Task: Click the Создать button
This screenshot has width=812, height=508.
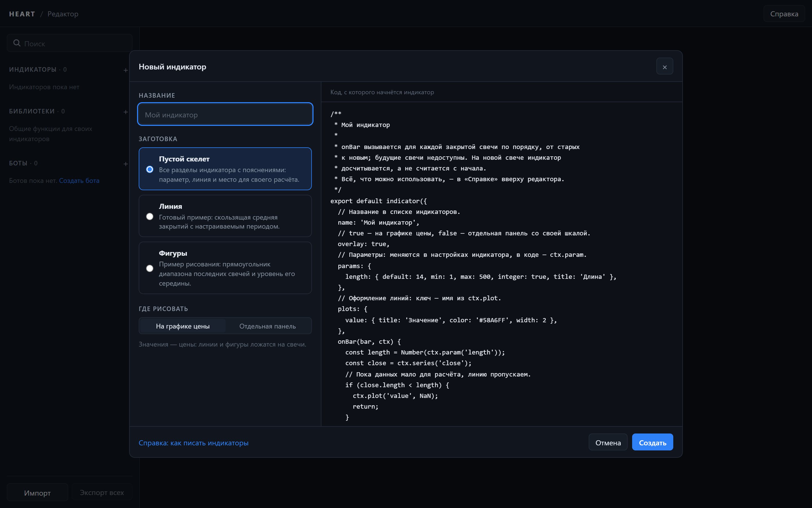Action: [x=652, y=442]
